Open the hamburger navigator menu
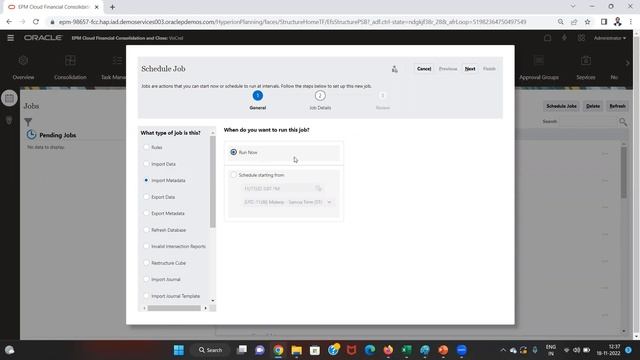Screen dimensions: 640x360 (x=11, y=38)
